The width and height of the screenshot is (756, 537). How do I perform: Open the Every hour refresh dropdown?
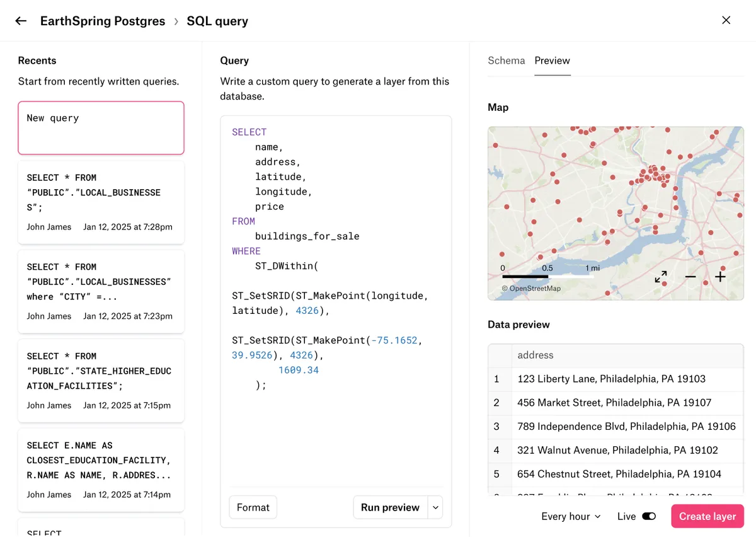(x=571, y=516)
